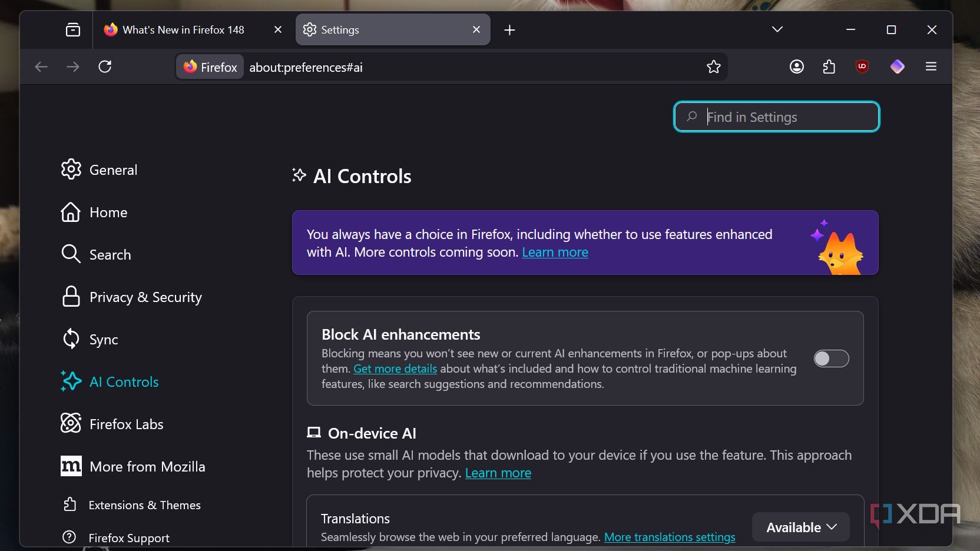This screenshot has height=551, width=980.
Task: Follow the Get more details link
Action: click(x=395, y=369)
